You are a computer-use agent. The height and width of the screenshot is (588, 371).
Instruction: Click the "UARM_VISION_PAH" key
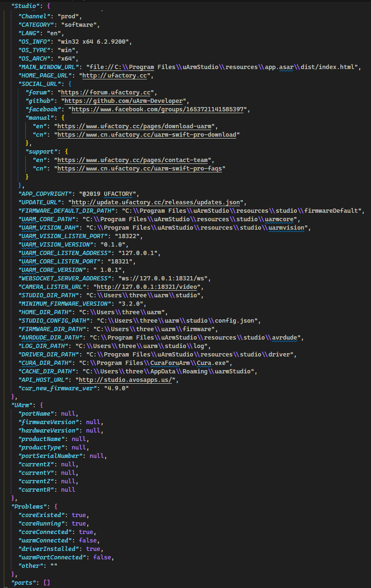pos(50,227)
